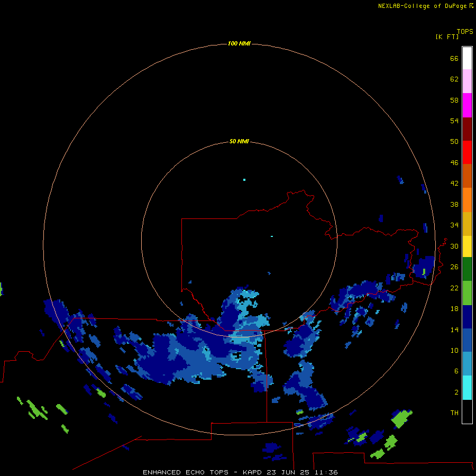Click the light pink legend swatch
Viewport: 476px width, 476px height.
(467, 81)
